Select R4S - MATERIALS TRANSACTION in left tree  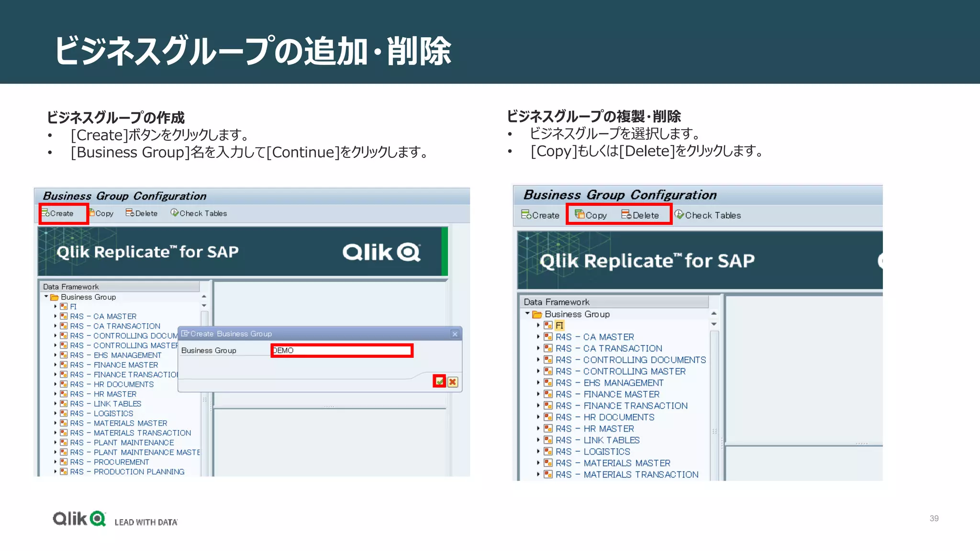[x=131, y=433]
